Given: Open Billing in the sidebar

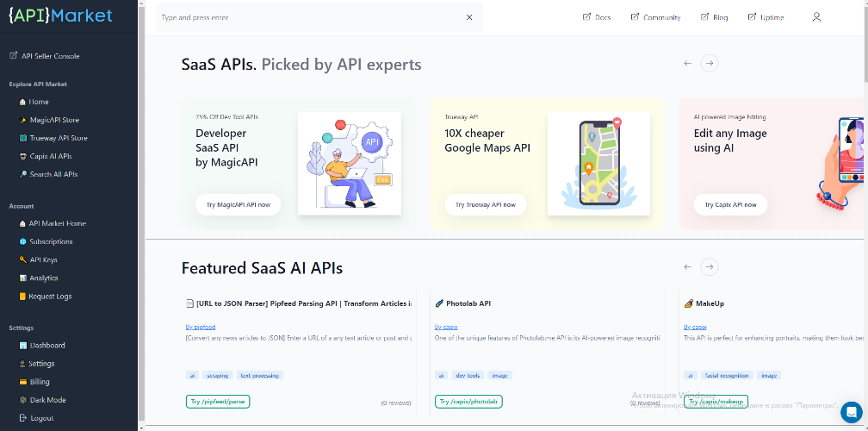Looking at the screenshot, I should 34,382.
